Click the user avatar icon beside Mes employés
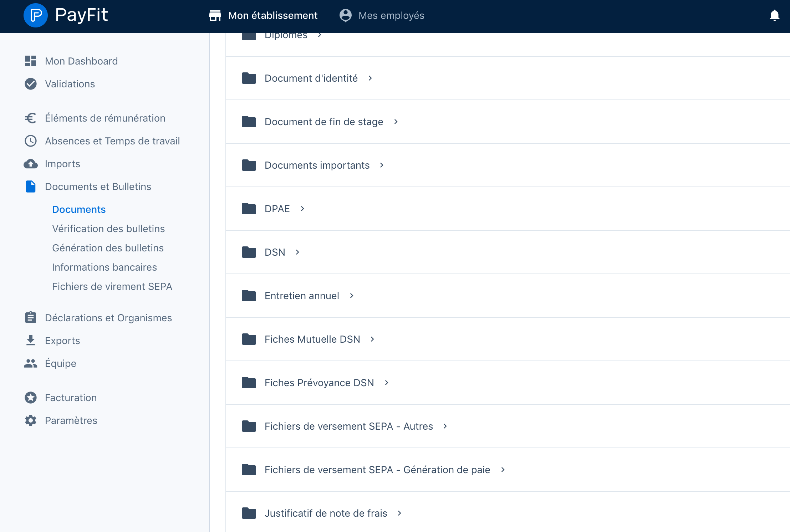Viewport: 790px width, 532px height. 345,15
